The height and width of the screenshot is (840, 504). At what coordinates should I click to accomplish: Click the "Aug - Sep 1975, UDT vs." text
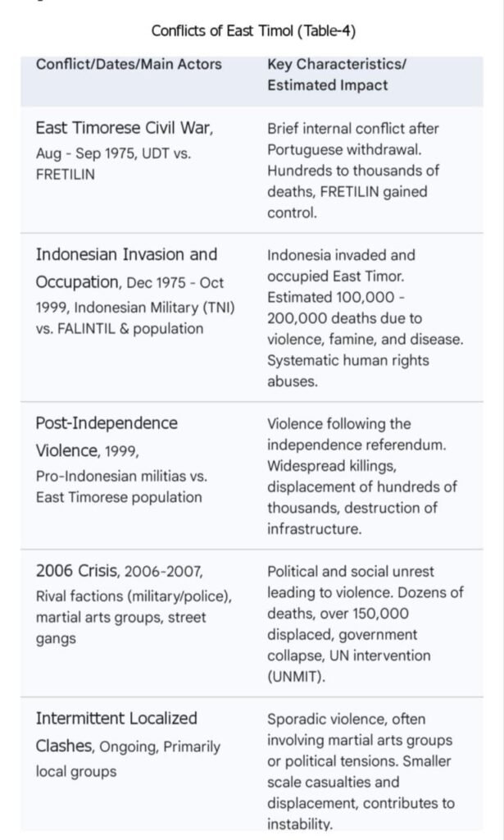(113, 153)
